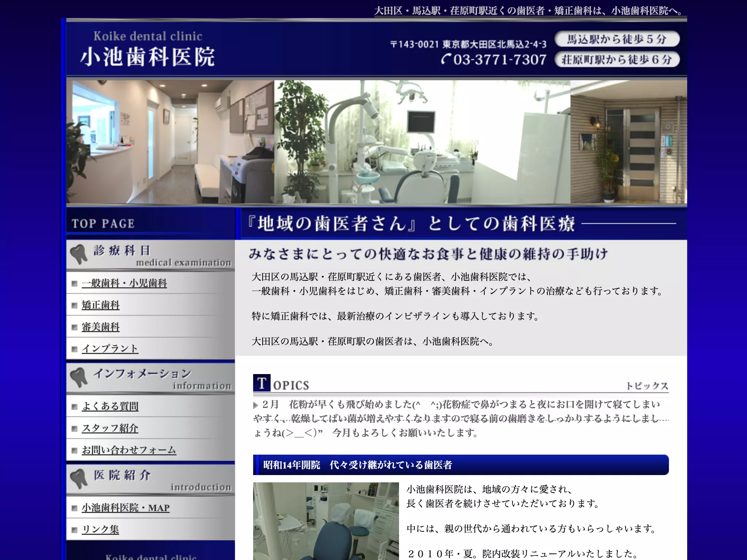The width and height of the screenshot is (747, 560).
Task: Click the 『地域の歯医者さん』としての歯科医療 banner
Action: pos(462,223)
